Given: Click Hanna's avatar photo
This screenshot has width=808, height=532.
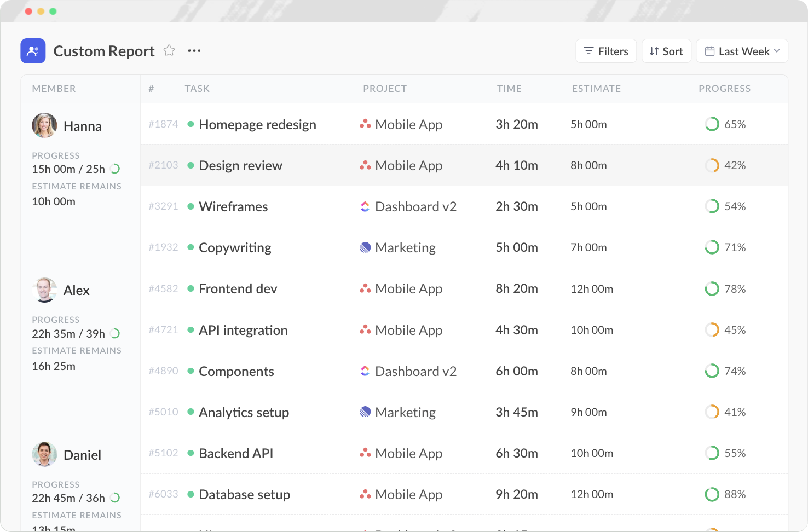Looking at the screenshot, I should [44, 125].
